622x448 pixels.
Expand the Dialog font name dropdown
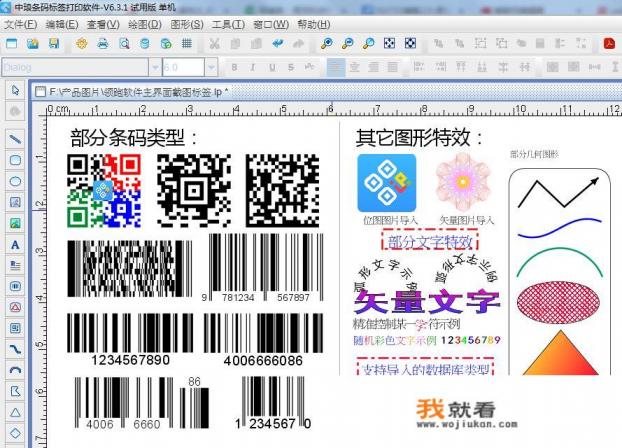point(152,67)
